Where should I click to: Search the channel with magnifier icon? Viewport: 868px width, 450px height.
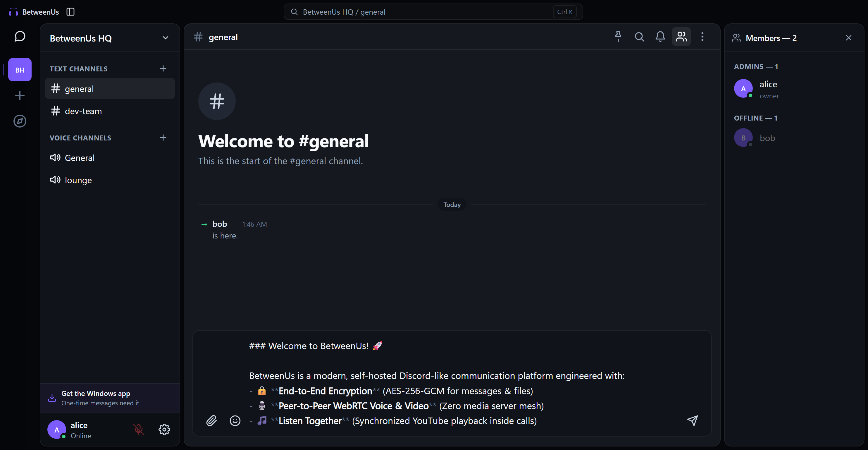(x=639, y=36)
